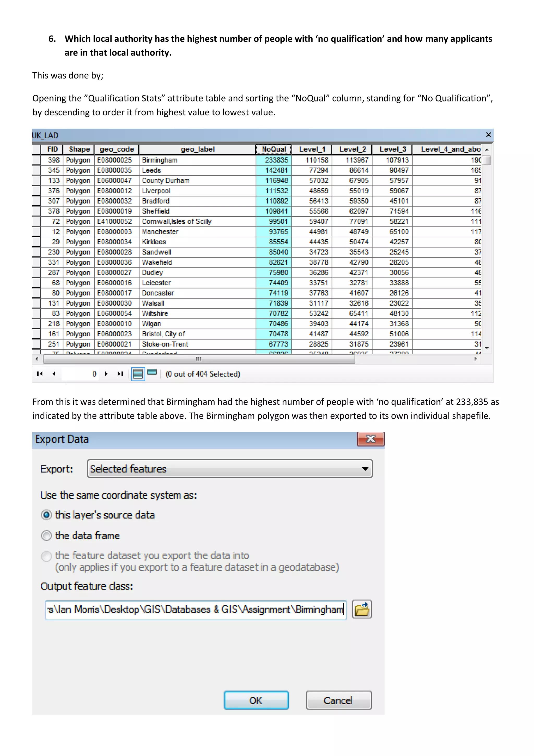Click the geo_code column header

coord(117,149)
